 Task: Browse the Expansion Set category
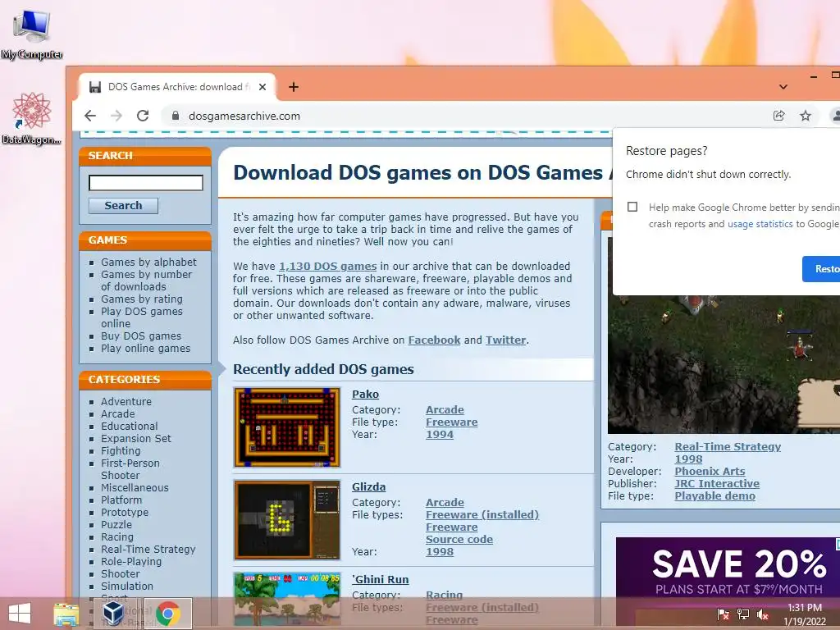(136, 438)
